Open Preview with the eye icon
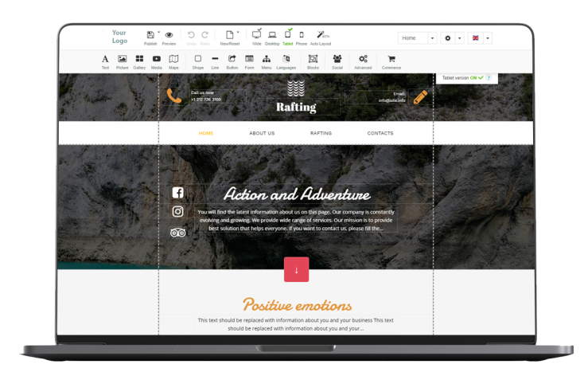This screenshot has height=376, width=588. [169, 35]
